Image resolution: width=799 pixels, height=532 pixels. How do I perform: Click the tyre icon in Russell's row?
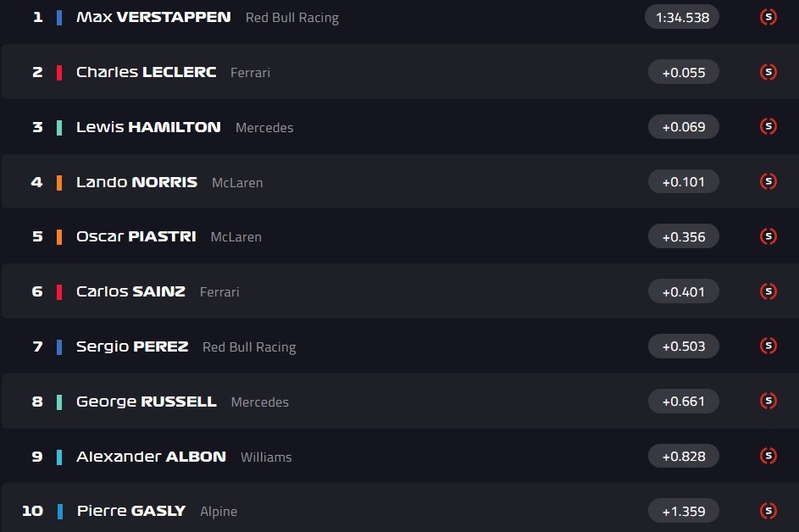[768, 401]
